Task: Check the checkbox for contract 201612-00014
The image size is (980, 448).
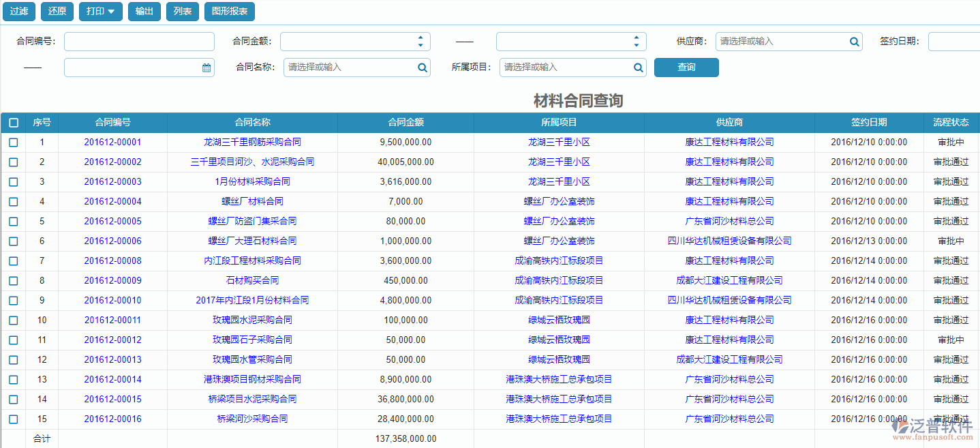Action: click(13, 379)
